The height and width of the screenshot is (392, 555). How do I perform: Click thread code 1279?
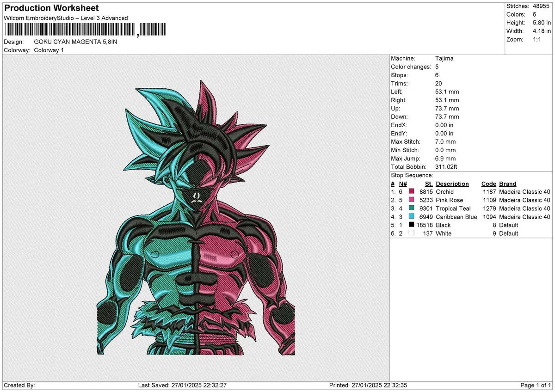[x=489, y=208]
